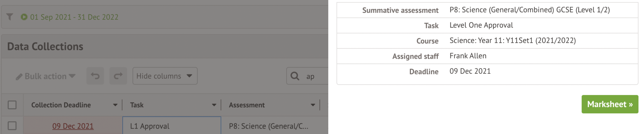644x134 pixels.
Task: Open the Hide columns dropdown
Action: click(x=165, y=76)
